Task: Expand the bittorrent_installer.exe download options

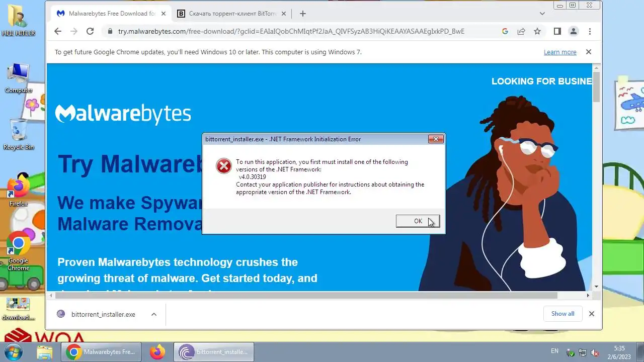Action: 154,314
